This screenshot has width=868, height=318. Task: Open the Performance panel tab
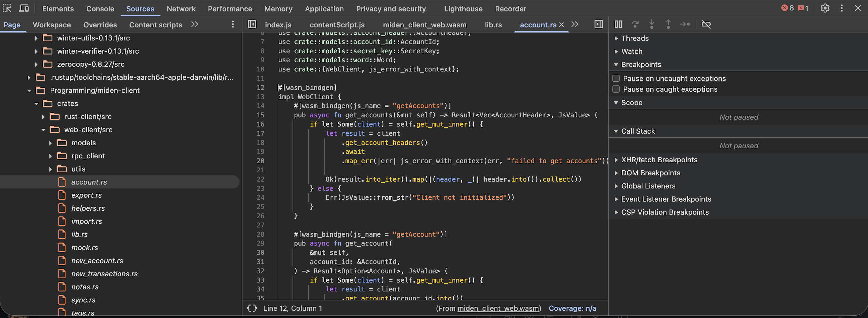[230, 9]
